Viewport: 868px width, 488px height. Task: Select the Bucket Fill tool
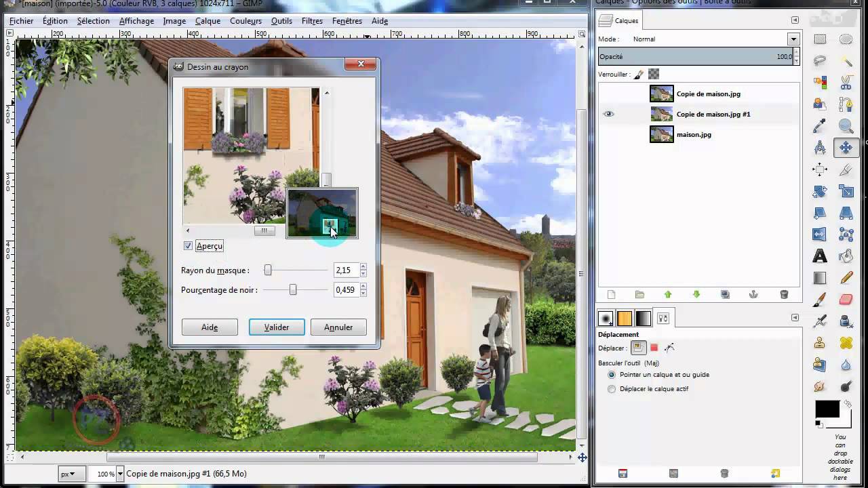click(846, 256)
